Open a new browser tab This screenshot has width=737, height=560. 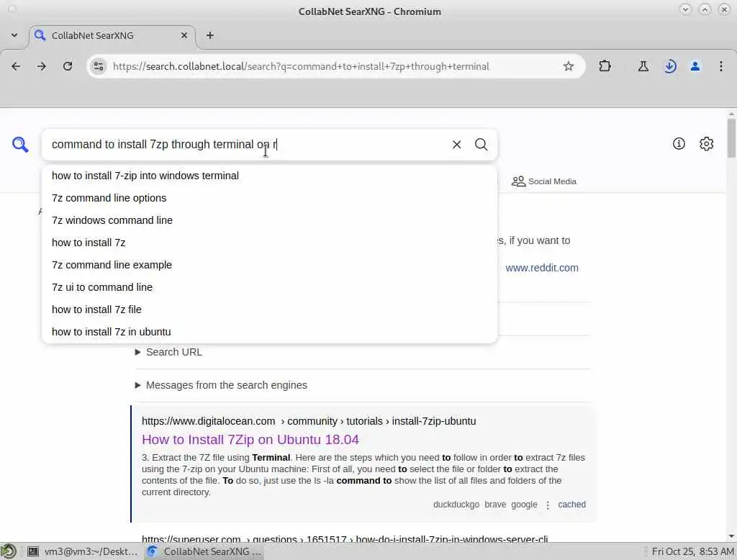coord(209,35)
